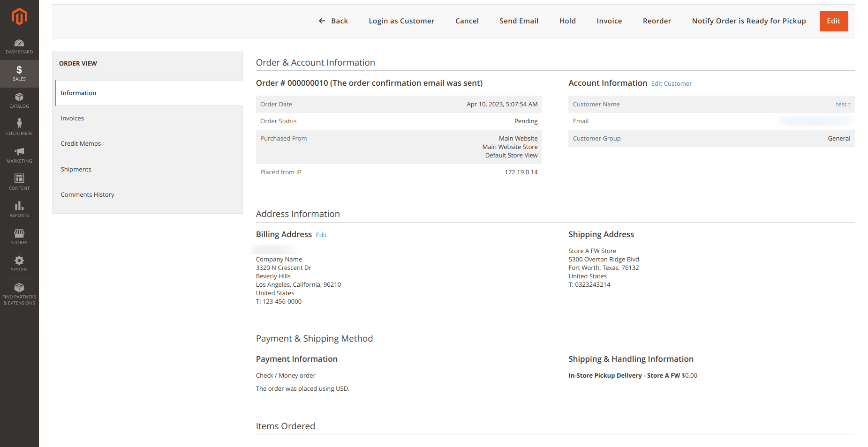868x447 pixels.
Task: Click the Back arrow button
Action: (x=333, y=21)
